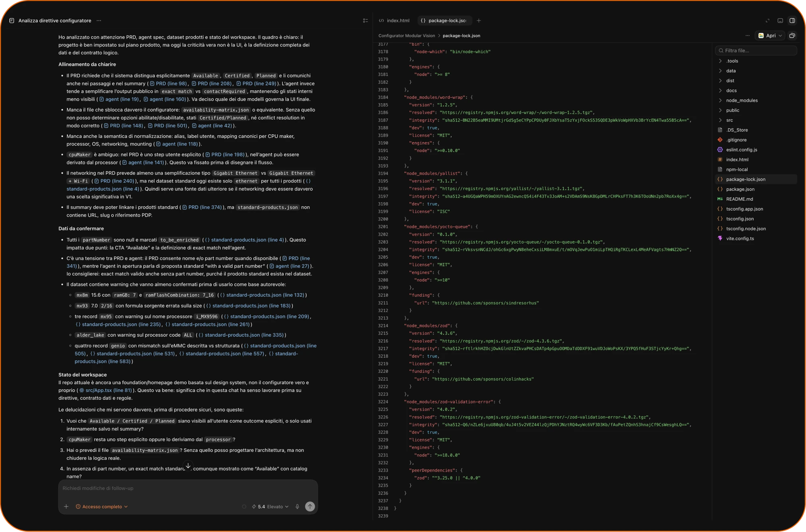Open PRD (line 148) reference link
806x532 pixels.
(x=124, y=126)
